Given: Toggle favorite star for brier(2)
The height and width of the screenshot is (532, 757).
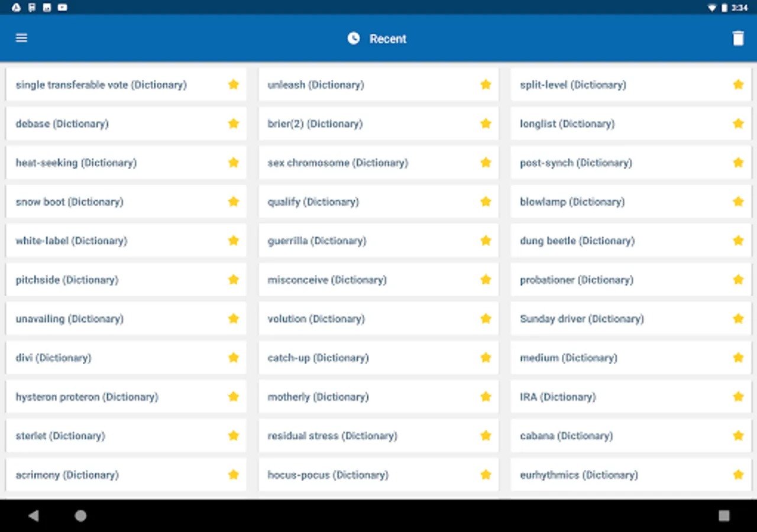Looking at the screenshot, I should point(486,124).
